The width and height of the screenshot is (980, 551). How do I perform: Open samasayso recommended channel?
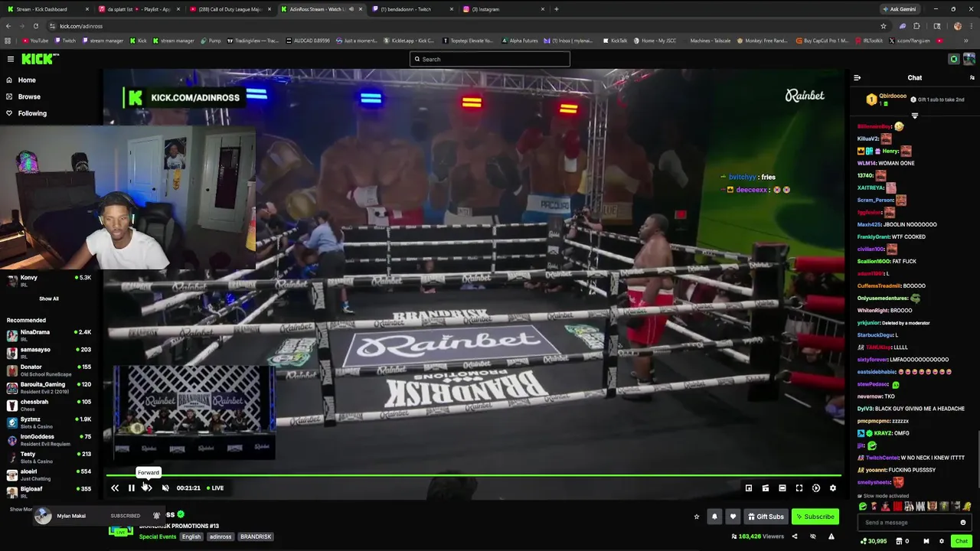49,353
